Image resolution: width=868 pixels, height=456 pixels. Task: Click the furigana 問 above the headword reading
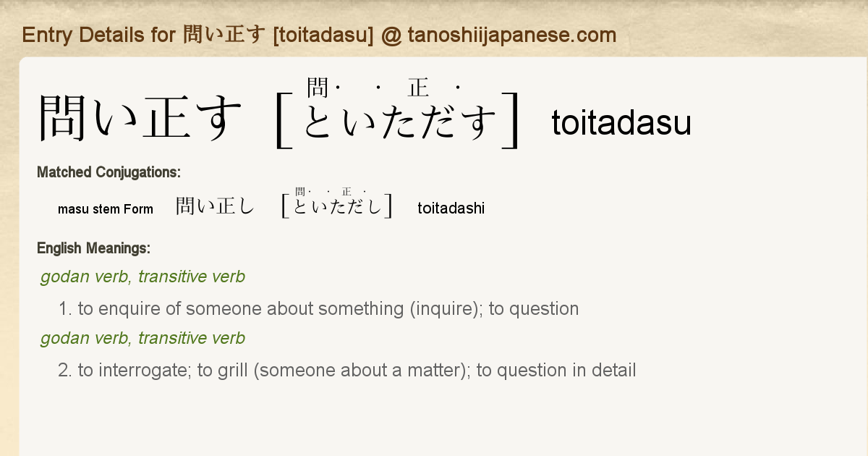(x=318, y=88)
